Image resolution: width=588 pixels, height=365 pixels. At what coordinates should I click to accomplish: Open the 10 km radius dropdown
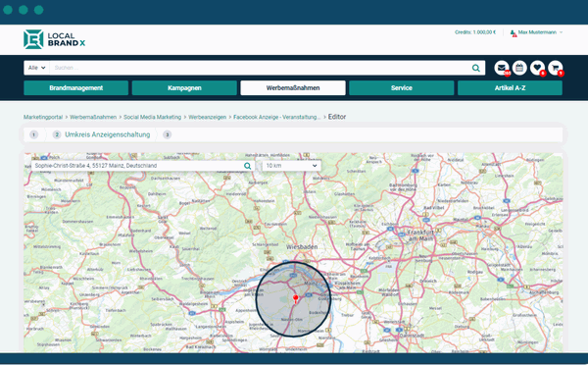pos(291,166)
